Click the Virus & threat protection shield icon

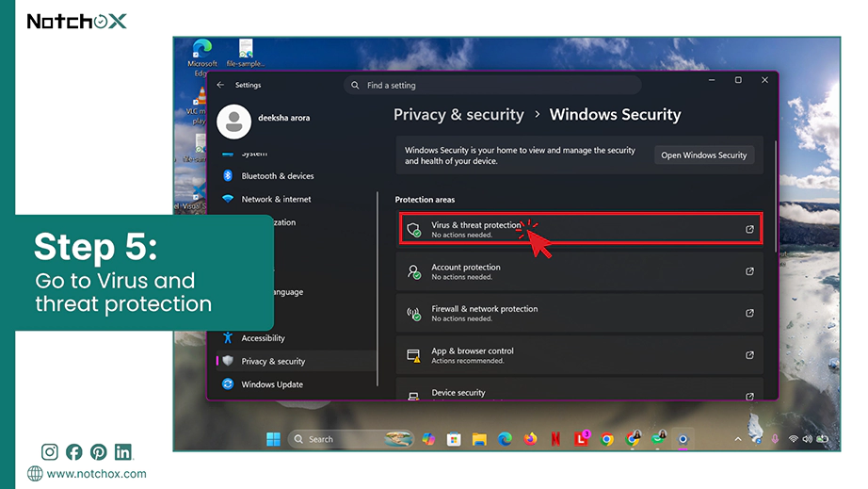click(x=413, y=229)
